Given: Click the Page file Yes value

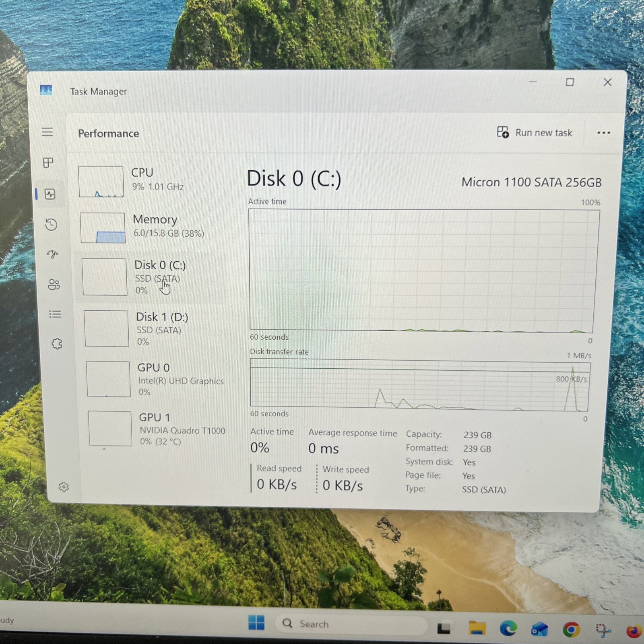Looking at the screenshot, I should coord(469,476).
